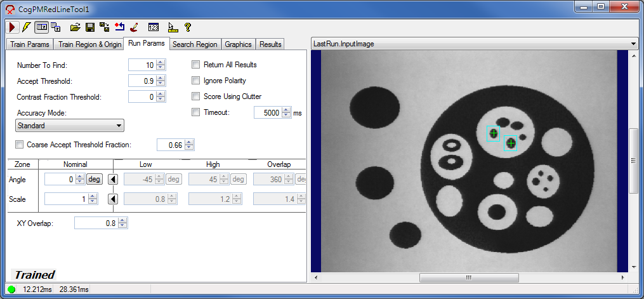Open the LastRun.InputImage display dropdown
The image size is (644, 299).
click(475, 44)
